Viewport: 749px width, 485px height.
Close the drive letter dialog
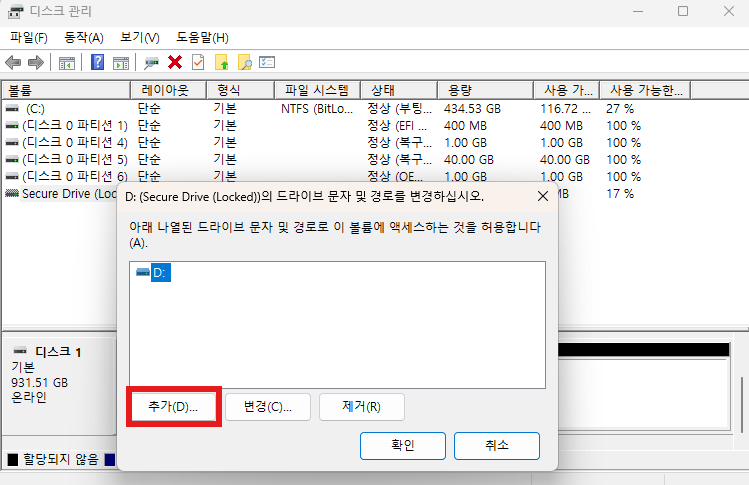click(x=543, y=196)
